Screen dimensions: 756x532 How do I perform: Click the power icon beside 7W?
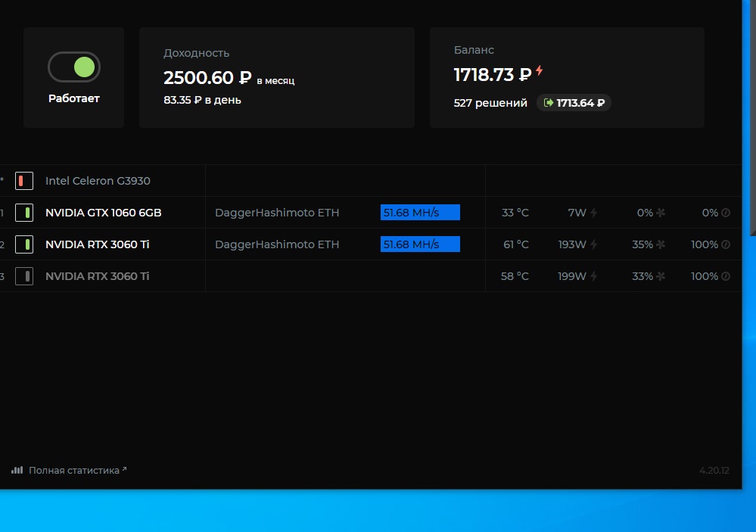(x=594, y=213)
